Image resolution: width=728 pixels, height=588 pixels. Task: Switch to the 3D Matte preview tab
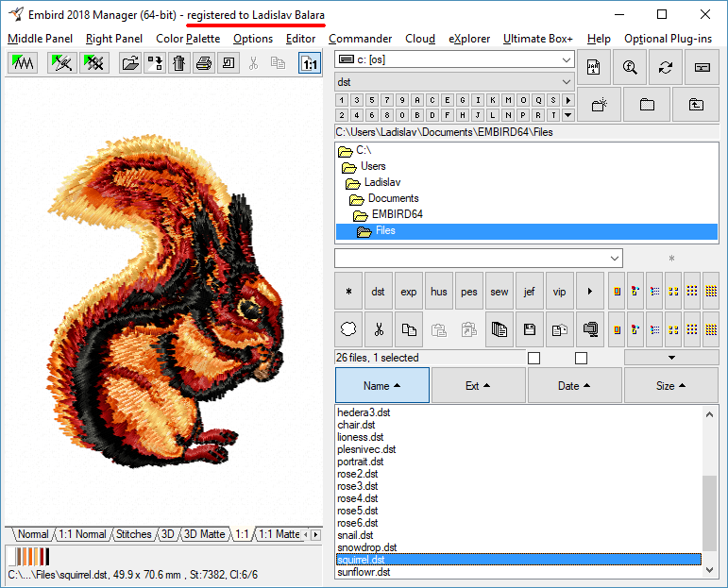pyautogui.click(x=204, y=534)
